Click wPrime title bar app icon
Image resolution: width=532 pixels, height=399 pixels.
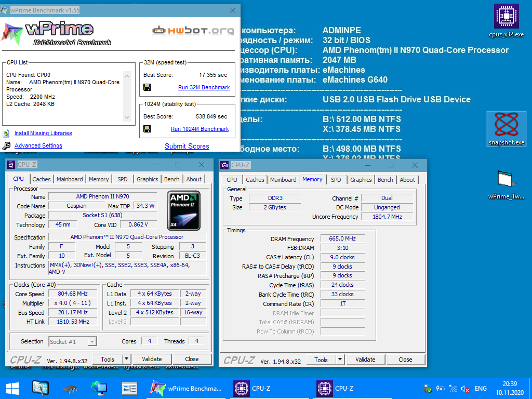click(x=4, y=10)
